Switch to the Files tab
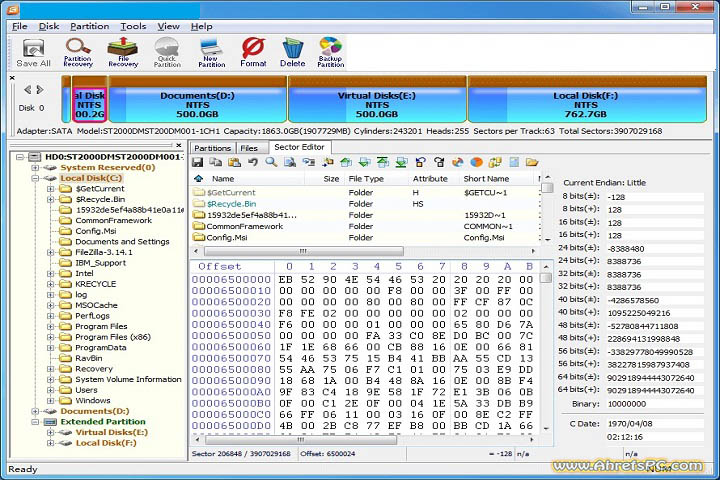Image resolution: width=720 pixels, height=480 pixels. coord(249,148)
